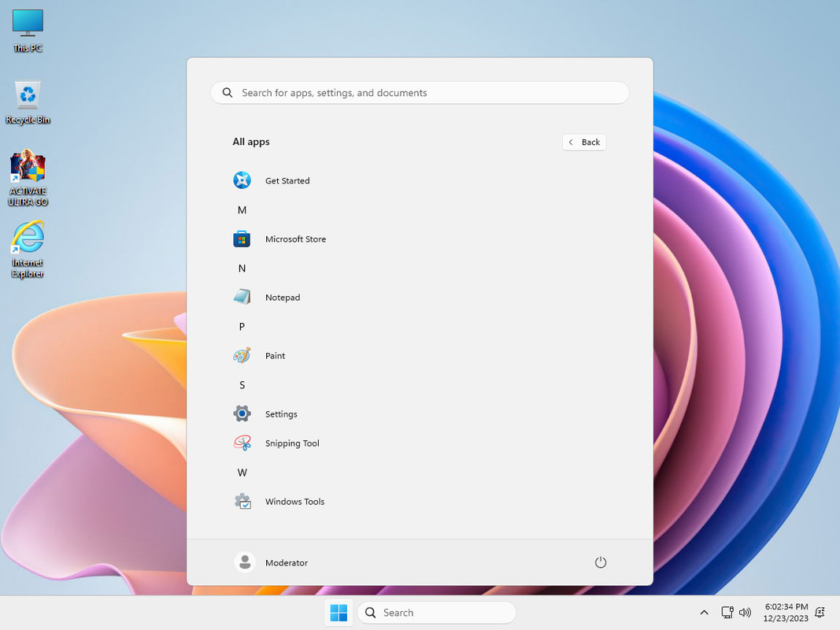Image resolution: width=840 pixels, height=630 pixels.
Task: Click the "Get Started" label
Action: (287, 180)
